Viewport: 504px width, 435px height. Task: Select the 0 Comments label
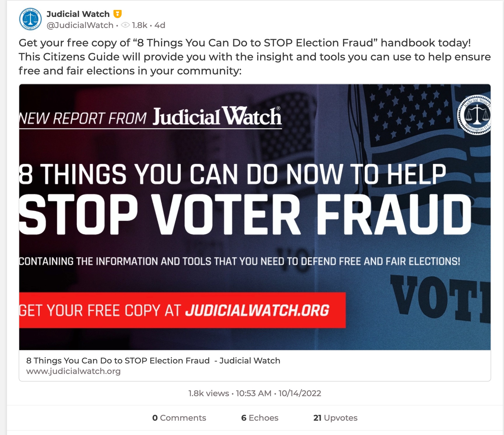pyautogui.click(x=179, y=417)
